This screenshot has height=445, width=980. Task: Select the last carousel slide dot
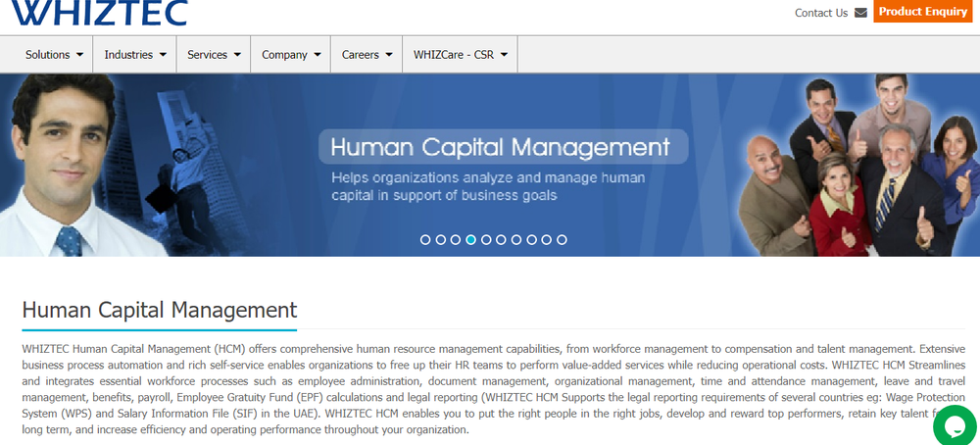562,239
